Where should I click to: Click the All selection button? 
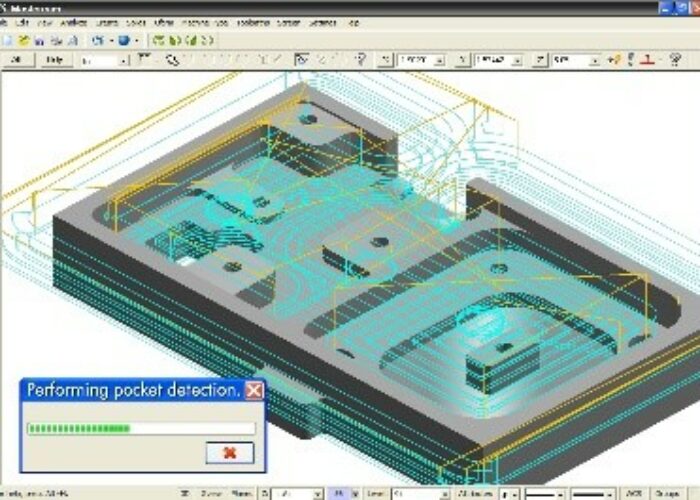pyautogui.click(x=15, y=60)
